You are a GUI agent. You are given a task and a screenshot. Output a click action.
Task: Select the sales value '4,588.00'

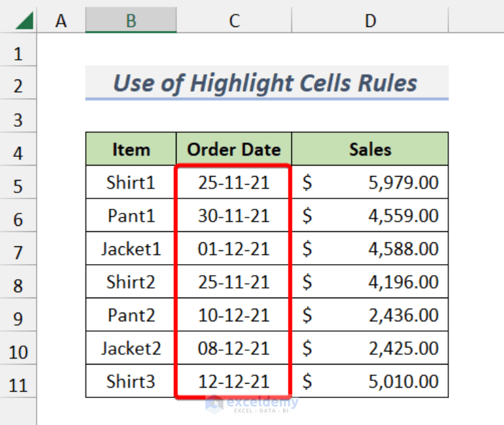pos(370,249)
